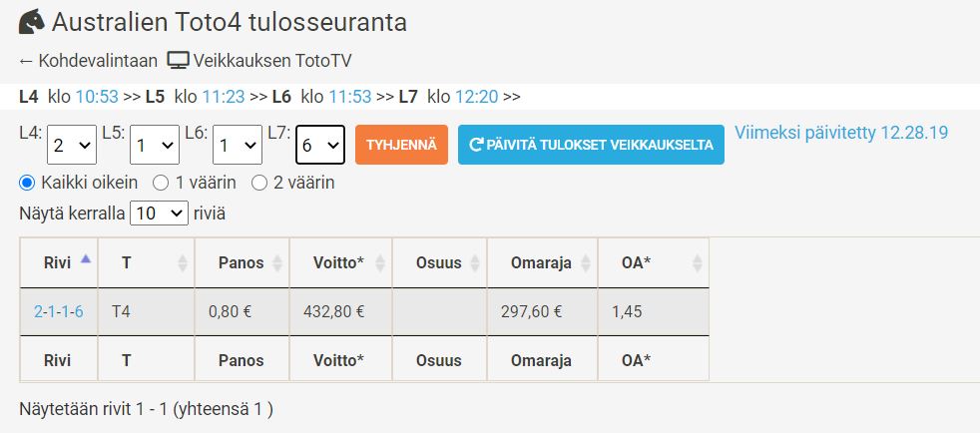This screenshot has width=980, height=433.
Task: Select the 2 väärin radio option
Action: 258,183
